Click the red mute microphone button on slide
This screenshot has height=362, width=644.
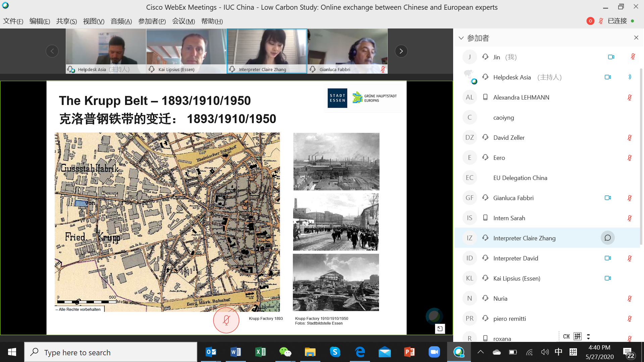pyautogui.click(x=226, y=320)
